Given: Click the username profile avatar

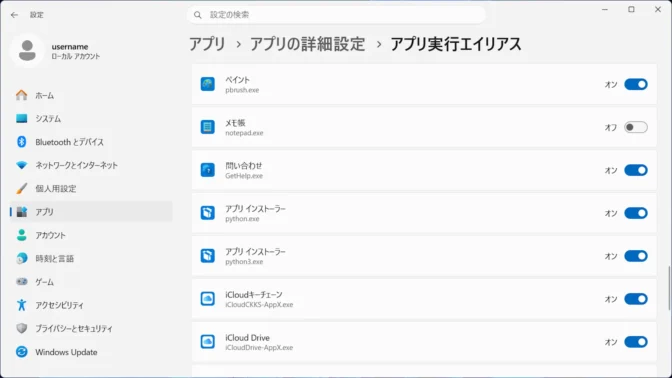Looking at the screenshot, I should click(27, 50).
